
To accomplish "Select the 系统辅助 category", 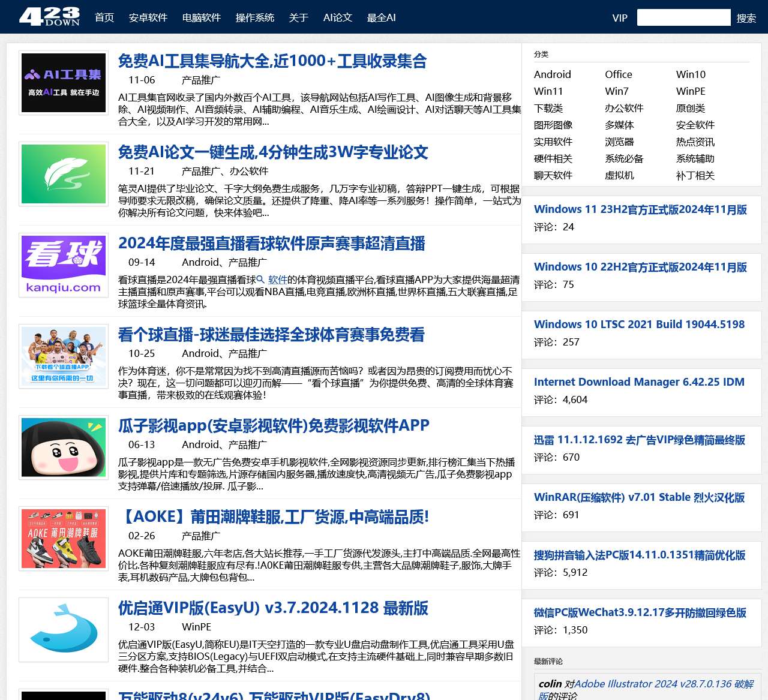I will tap(695, 158).
